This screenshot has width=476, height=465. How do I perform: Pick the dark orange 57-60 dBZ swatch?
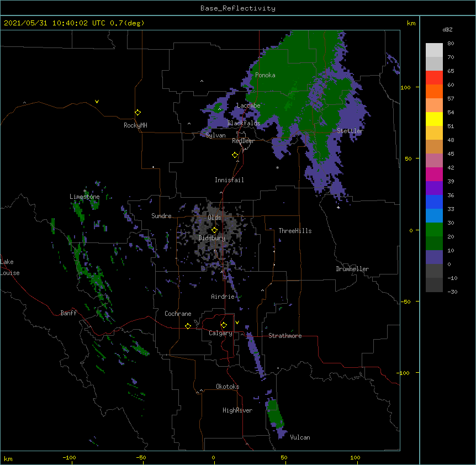(x=434, y=91)
